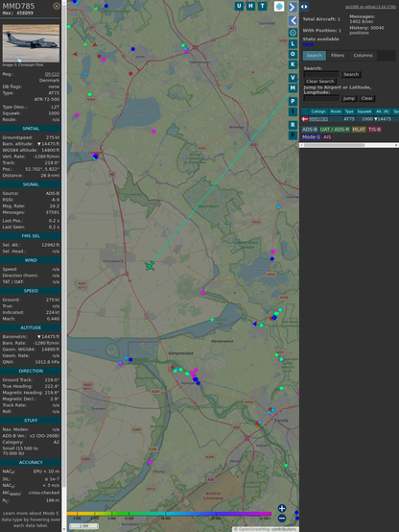Click the horizontal scrollbar under aircraft table
399x532 pixels.
coord(349,145)
